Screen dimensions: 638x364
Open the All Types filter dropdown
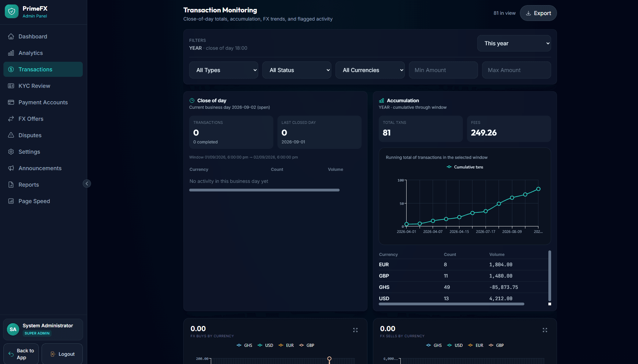coord(224,70)
